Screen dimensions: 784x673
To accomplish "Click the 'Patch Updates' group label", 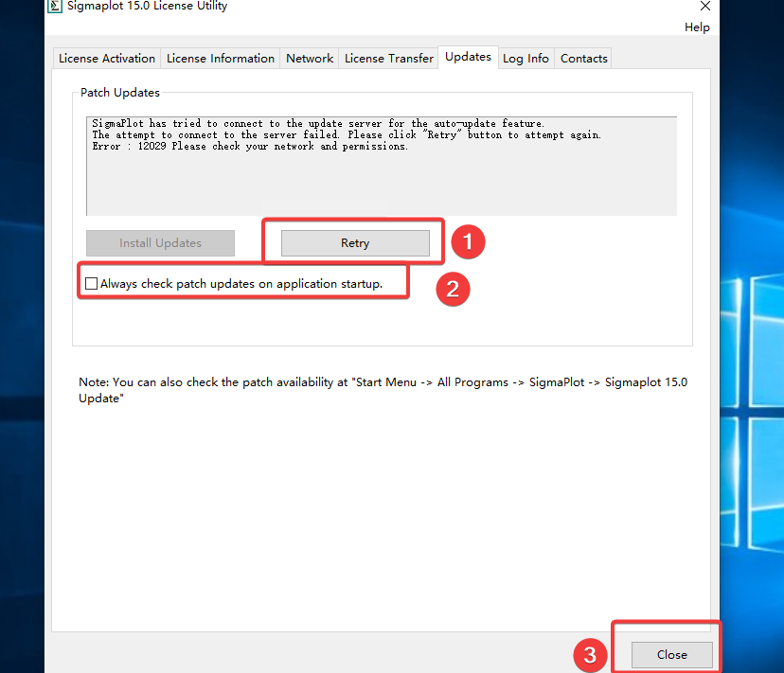I will point(120,93).
